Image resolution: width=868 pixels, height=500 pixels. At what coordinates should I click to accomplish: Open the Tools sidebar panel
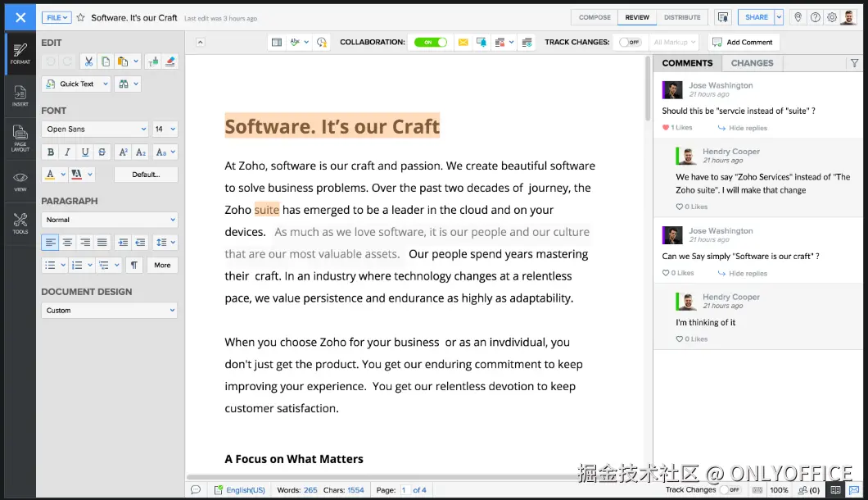tap(20, 224)
